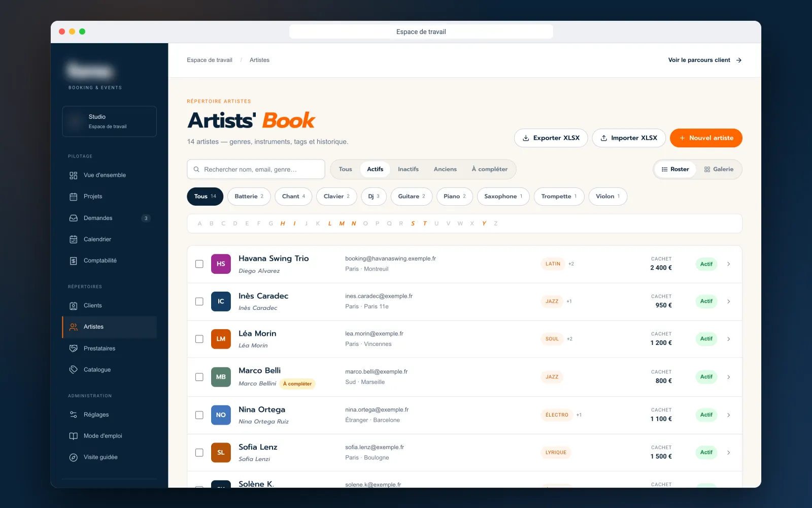Viewport: 812px width, 508px height.
Task: Click the Calendrier sidebar icon
Action: pyautogui.click(x=74, y=239)
